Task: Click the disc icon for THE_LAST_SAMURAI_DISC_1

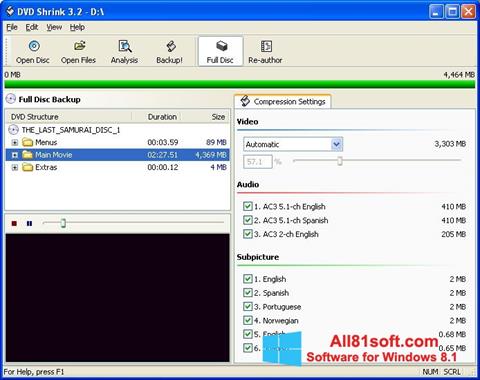Action: coord(13,130)
